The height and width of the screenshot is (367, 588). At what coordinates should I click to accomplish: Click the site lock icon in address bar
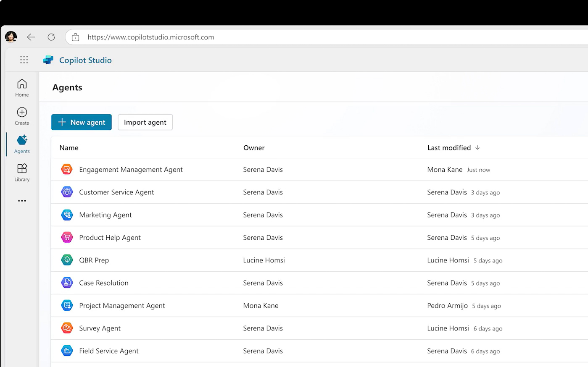click(x=76, y=37)
